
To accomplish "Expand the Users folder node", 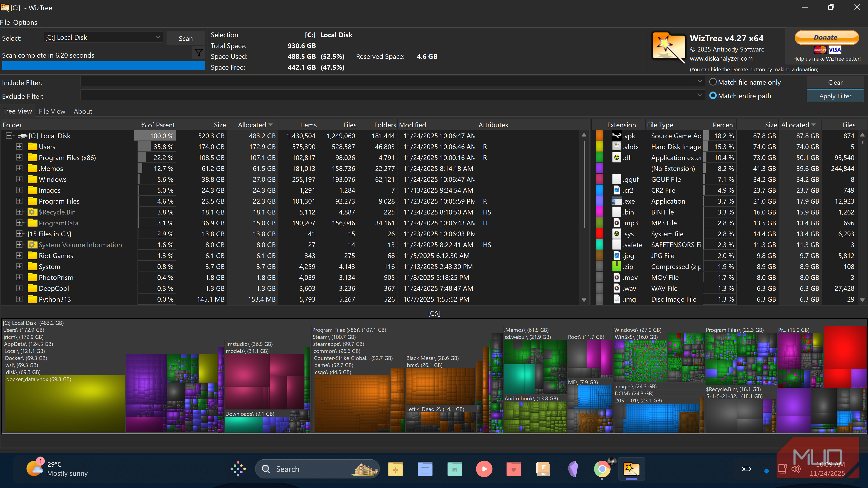I will 19,147.
